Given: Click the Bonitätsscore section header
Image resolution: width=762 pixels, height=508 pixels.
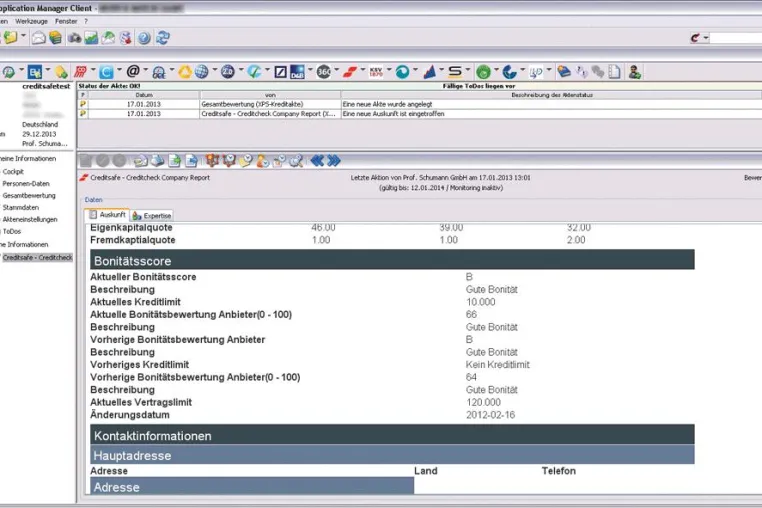Looking at the screenshot, I should (392, 260).
